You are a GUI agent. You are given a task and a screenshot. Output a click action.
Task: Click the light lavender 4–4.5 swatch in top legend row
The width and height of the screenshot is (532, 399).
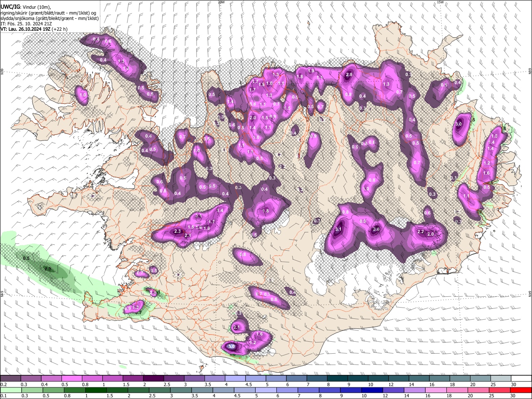235,378
